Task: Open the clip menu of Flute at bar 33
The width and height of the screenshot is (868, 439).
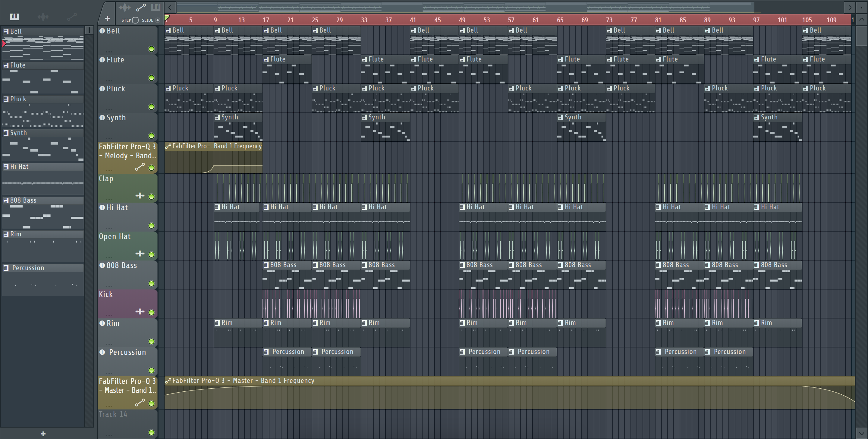Action: (364, 59)
